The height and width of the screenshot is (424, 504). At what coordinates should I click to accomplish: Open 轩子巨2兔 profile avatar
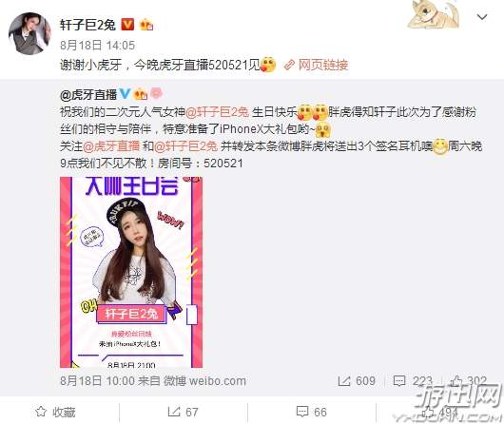[x=29, y=33]
